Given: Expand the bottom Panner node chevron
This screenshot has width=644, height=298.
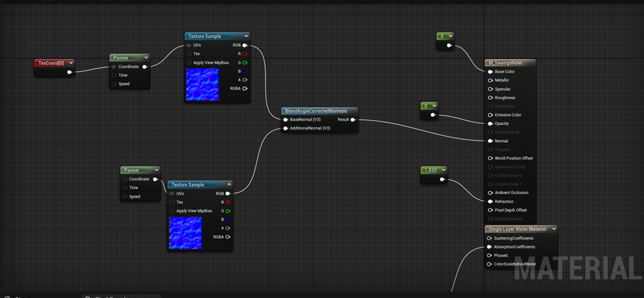Looking at the screenshot, I should pos(156,170).
